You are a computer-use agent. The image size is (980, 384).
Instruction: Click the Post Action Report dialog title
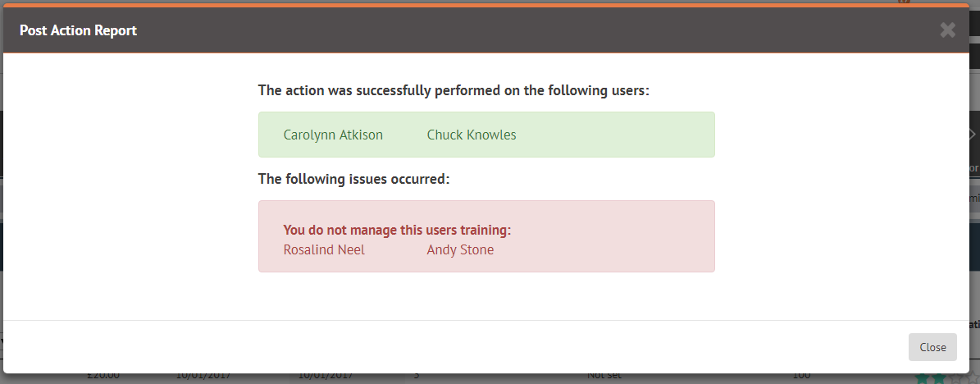point(78,30)
